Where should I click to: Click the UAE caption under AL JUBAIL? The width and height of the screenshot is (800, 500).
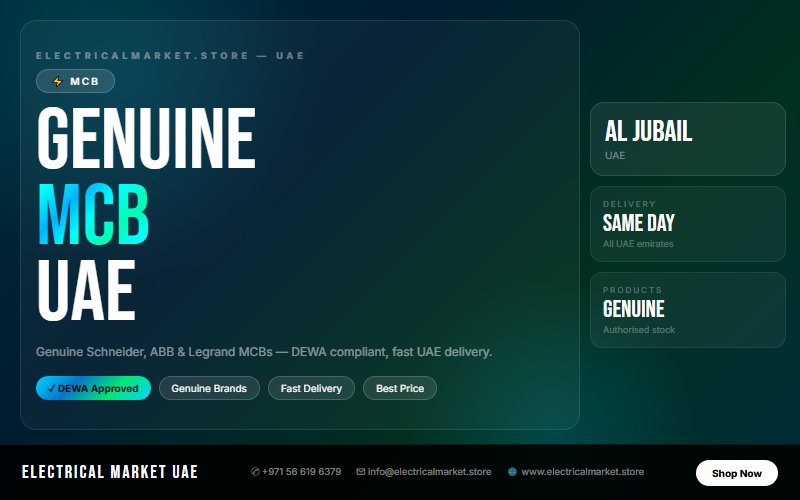coord(615,156)
